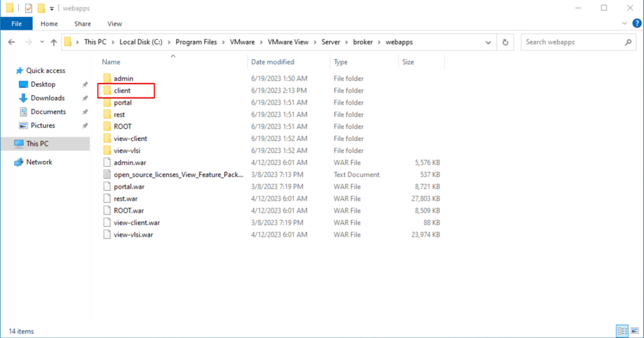Customize Quick Access Toolbar dropdown
Screen dimensions: 644x338
(x=52, y=8)
